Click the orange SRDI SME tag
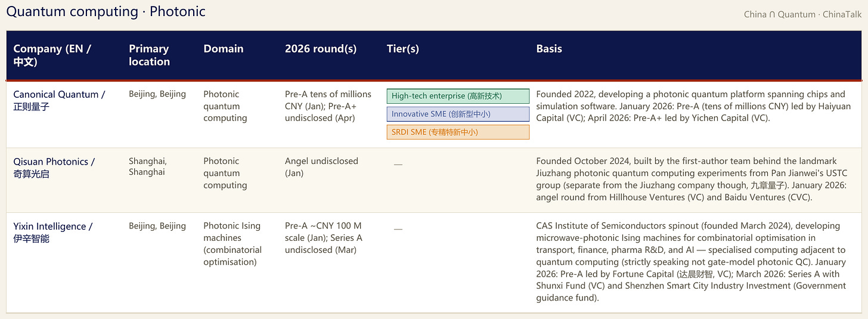The width and height of the screenshot is (868, 319). [458, 132]
